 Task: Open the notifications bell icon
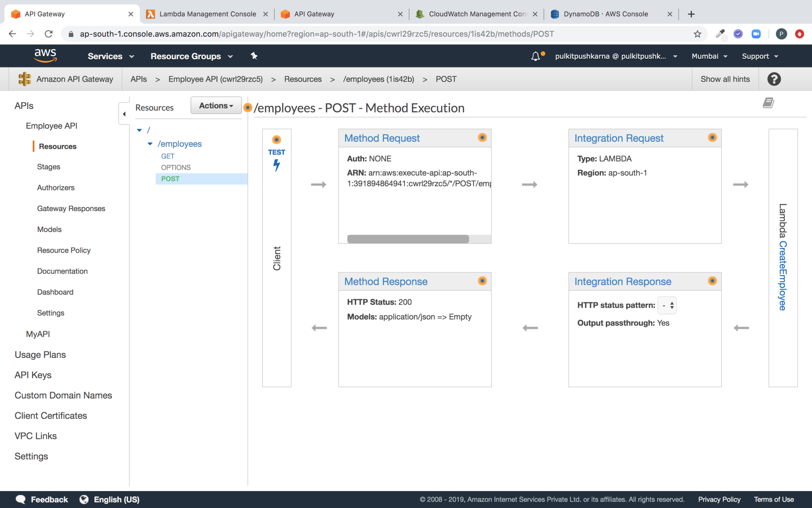click(535, 56)
